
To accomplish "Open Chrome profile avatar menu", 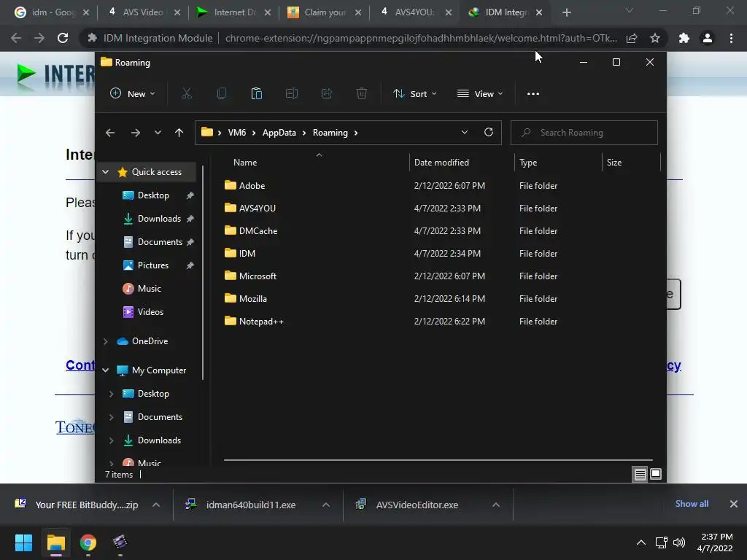I will coord(708,38).
